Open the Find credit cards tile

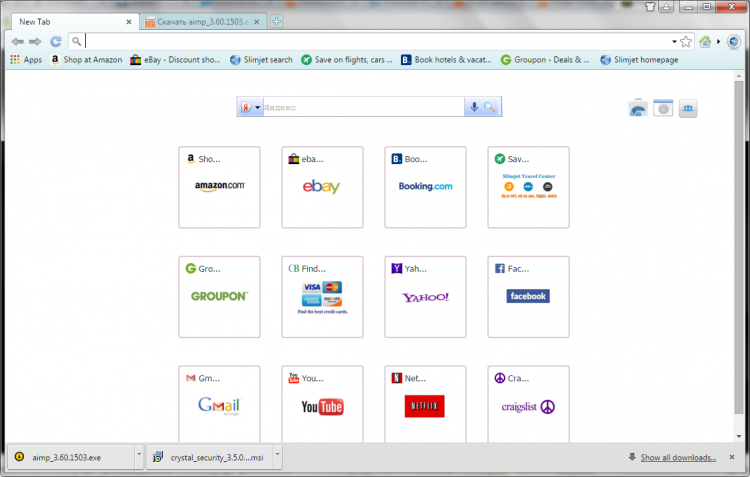(322, 297)
